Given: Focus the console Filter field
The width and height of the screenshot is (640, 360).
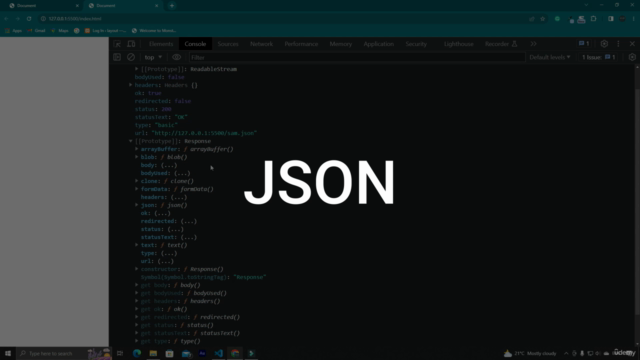Looking at the screenshot, I should 357,58.
